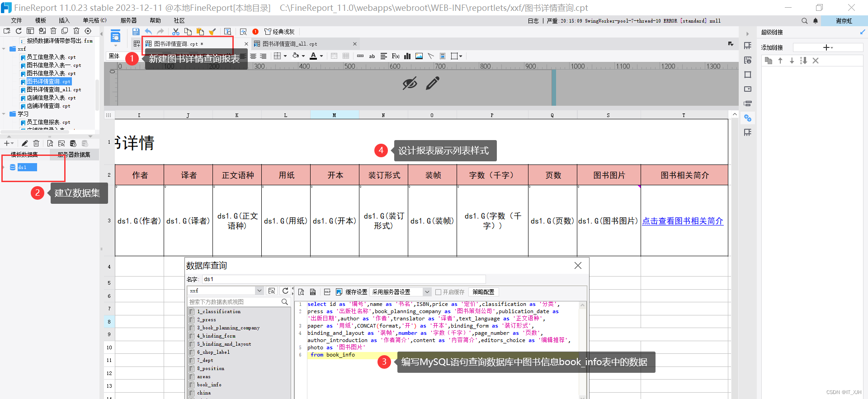Image resolution: width=868 pixels, height=399 pixels.
Task: Center-align the cell text
Action: (253, 56)
